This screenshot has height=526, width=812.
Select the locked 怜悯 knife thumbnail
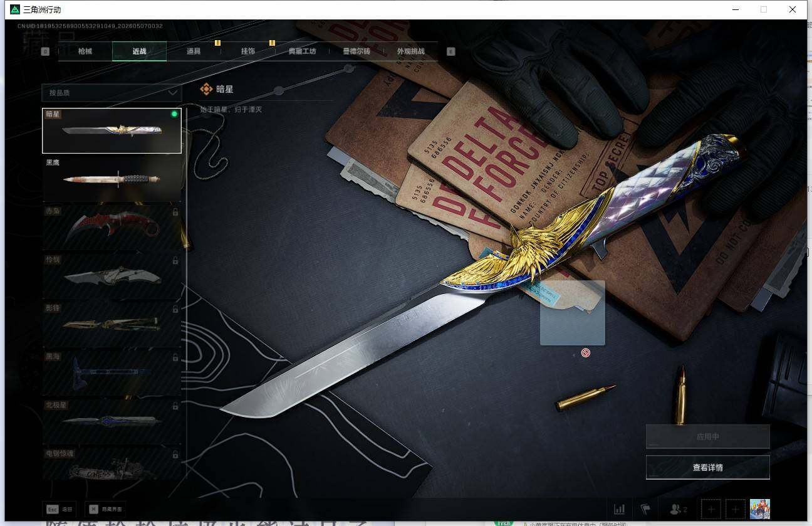pyautogui.click(x=112, y=276)
